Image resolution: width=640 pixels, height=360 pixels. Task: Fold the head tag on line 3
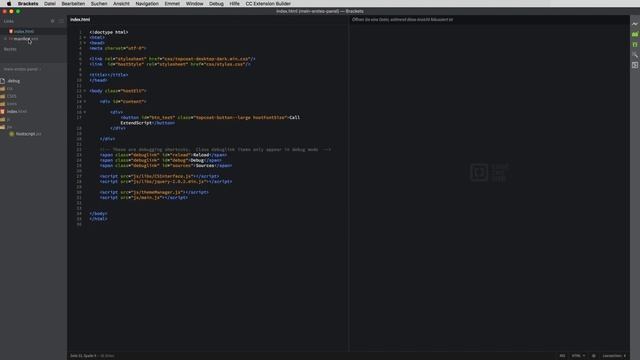pyautogui.click(x=85, y=43)
